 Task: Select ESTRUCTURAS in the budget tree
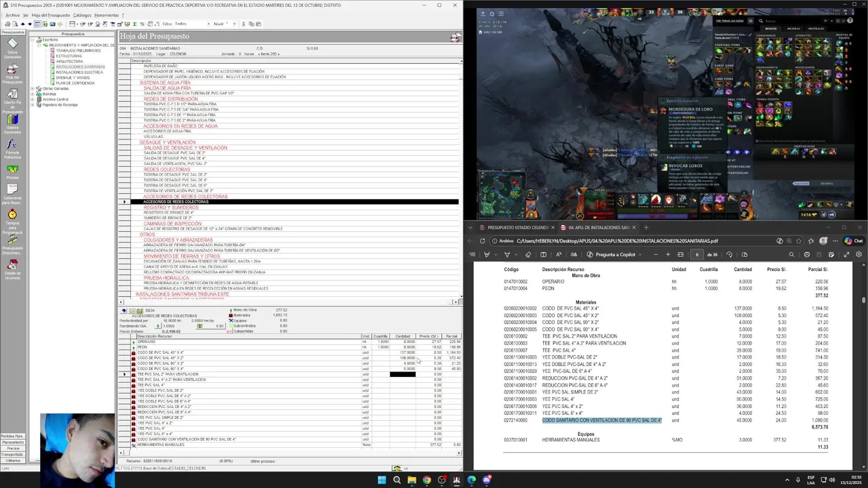[x=68, y=56]
